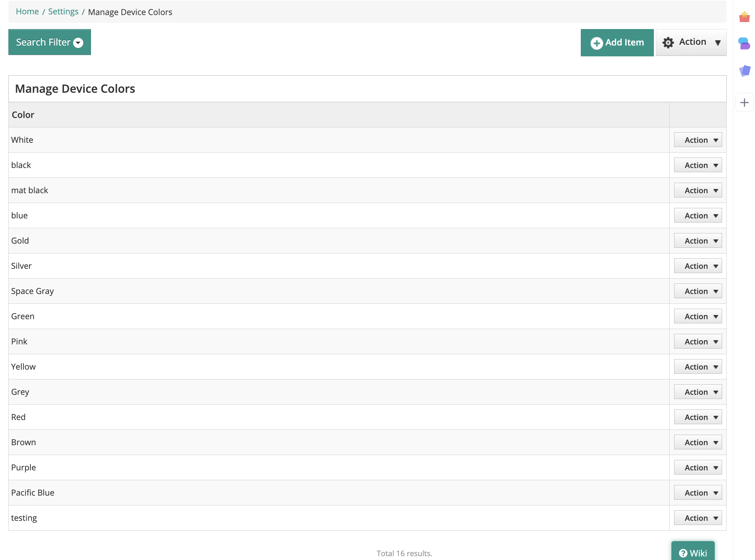Open the Action dropdown for Silver
This screenshot has width=755, height=560.
point(698,266)
